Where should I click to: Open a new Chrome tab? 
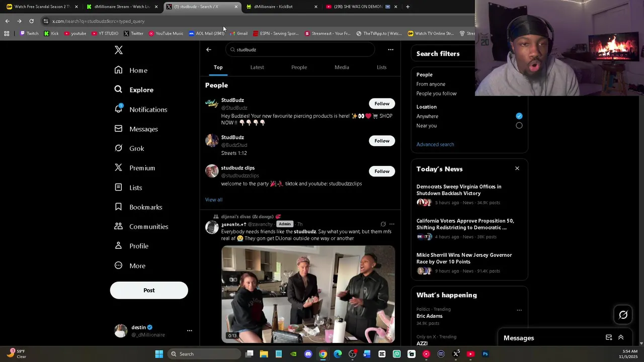tap(408, 7)
